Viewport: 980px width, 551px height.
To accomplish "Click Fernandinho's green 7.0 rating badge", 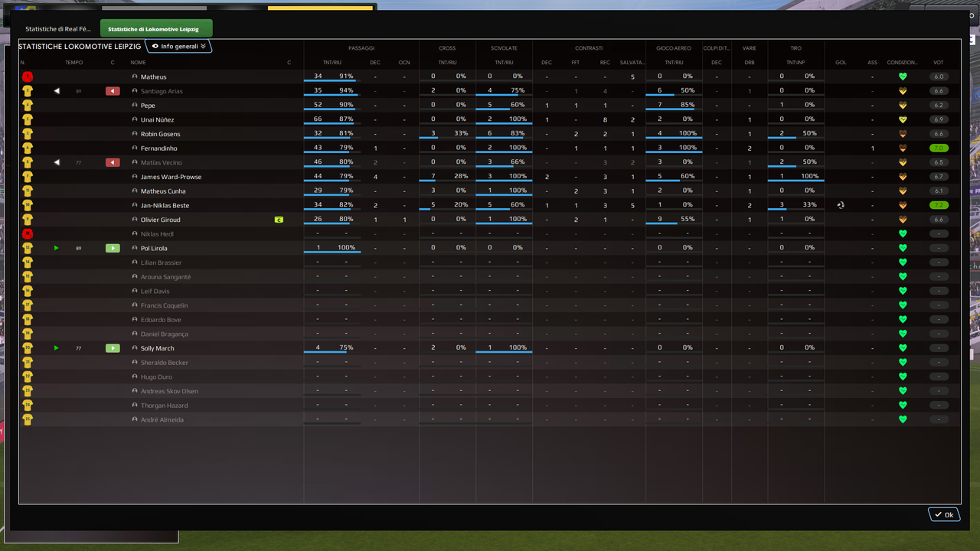I will 939,148.
